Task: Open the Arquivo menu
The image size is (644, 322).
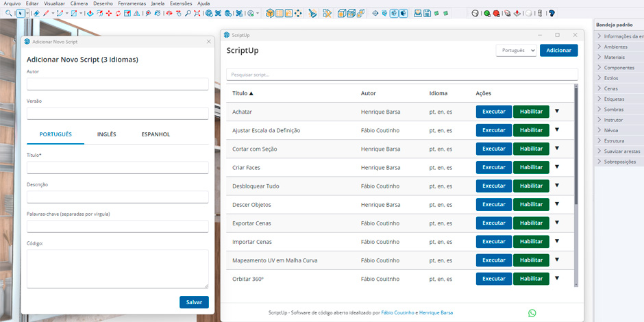Action: coord(12,3)
